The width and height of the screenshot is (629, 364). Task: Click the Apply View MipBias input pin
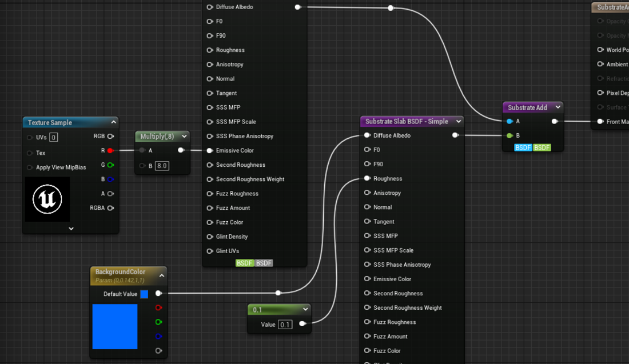click(29, 167)
